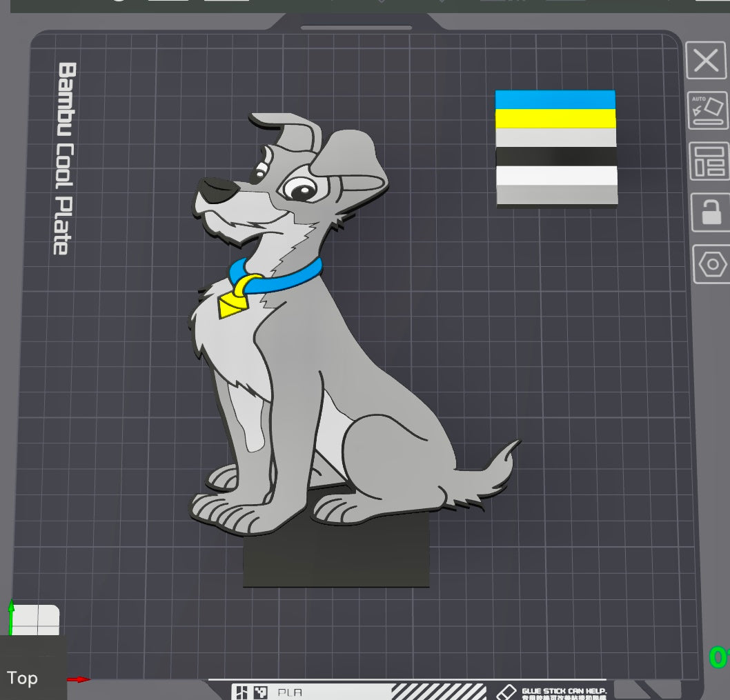Click the glue stick eraser icon
This screenshot has height=700, width=730.
click(506, 692)
